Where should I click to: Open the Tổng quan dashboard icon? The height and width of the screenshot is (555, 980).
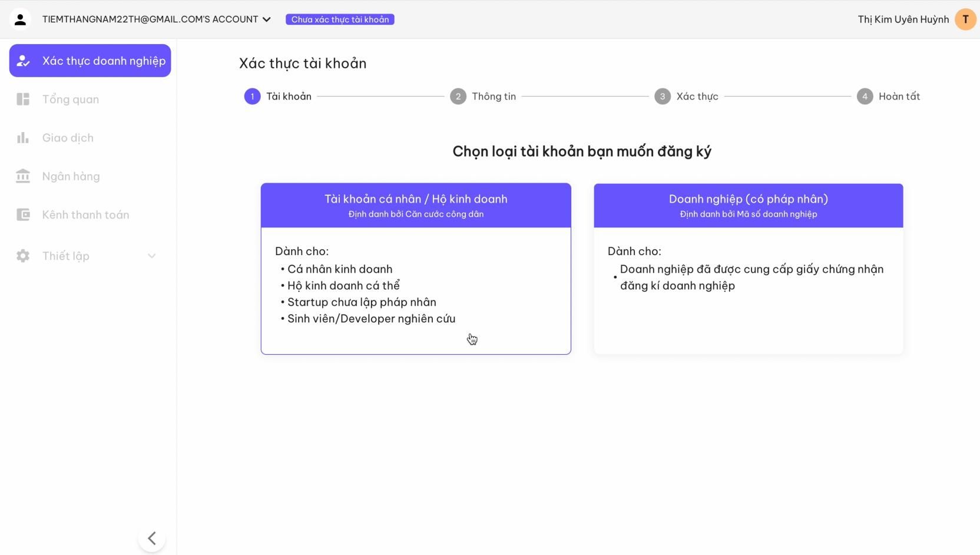tap(23, 99)
